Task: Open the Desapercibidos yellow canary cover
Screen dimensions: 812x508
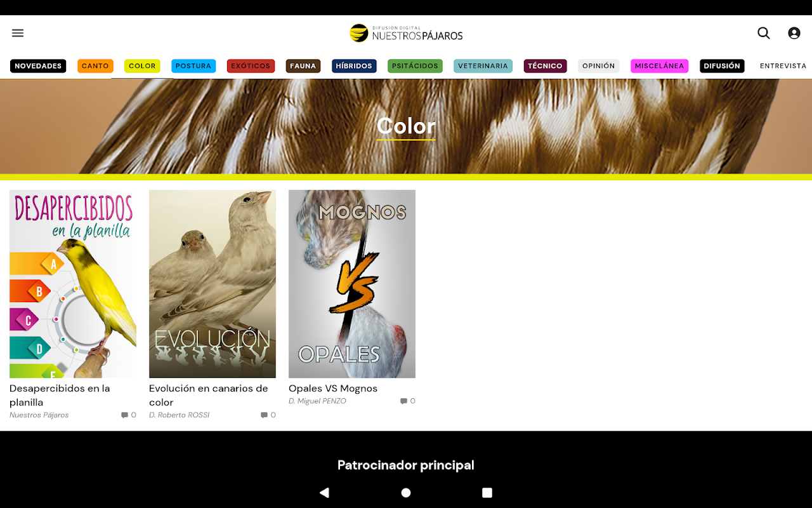Action: [x=73, y=284]
